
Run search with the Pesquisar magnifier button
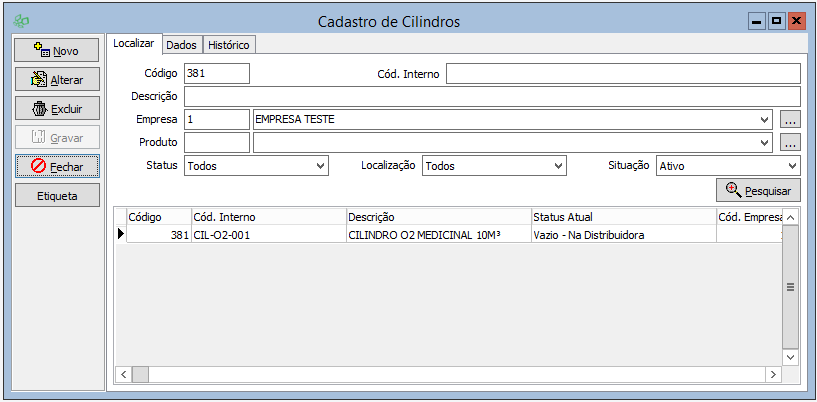click(x=758, y=190)
